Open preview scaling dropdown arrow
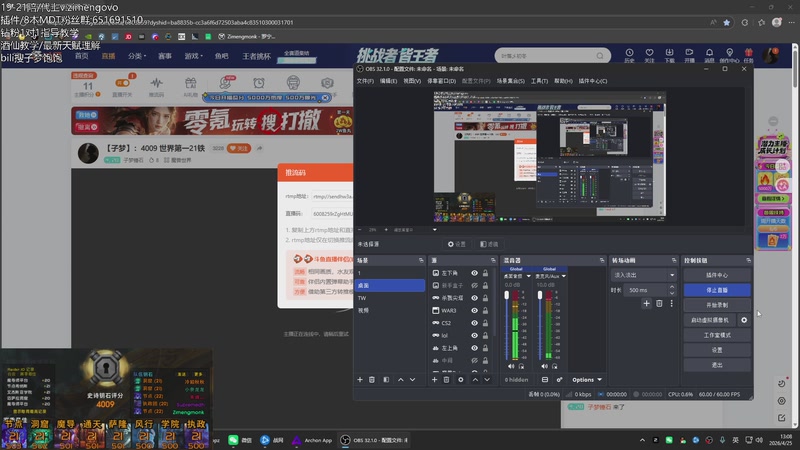 pyautogui.click(x=435, y=230)
